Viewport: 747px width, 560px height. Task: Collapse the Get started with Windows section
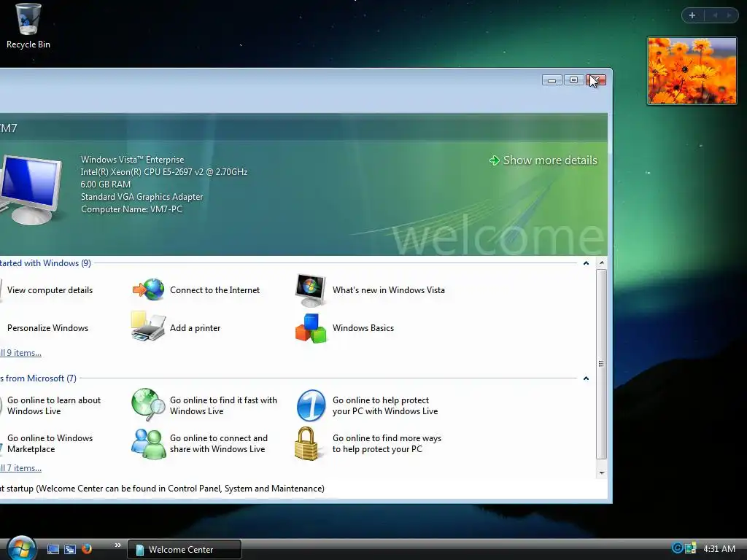pos(586,262)
